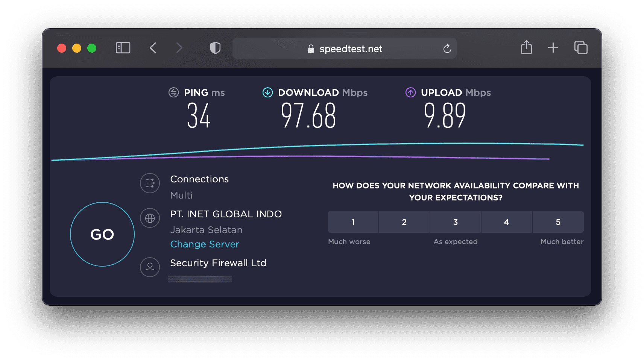
Task: Open the Share menu icon
Action: point(526,48)
